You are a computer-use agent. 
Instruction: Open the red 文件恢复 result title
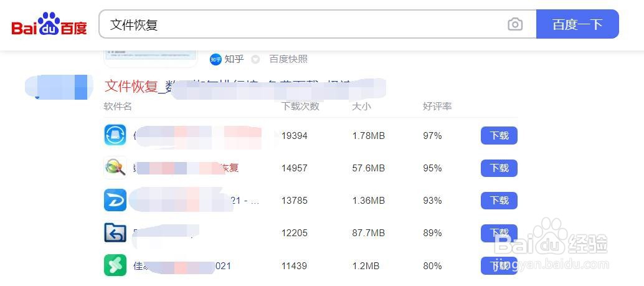(x=131, y=86)
